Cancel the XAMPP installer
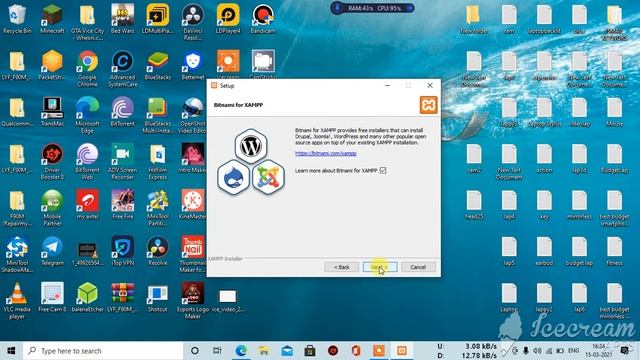Screen dimensions: 640x360 pos(418,267)
